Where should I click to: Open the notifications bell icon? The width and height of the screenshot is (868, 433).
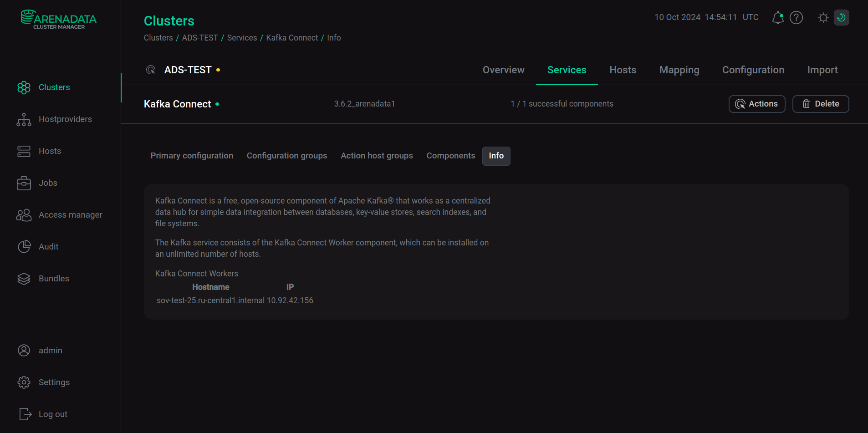pyautogui.click(x=778, y=18)
